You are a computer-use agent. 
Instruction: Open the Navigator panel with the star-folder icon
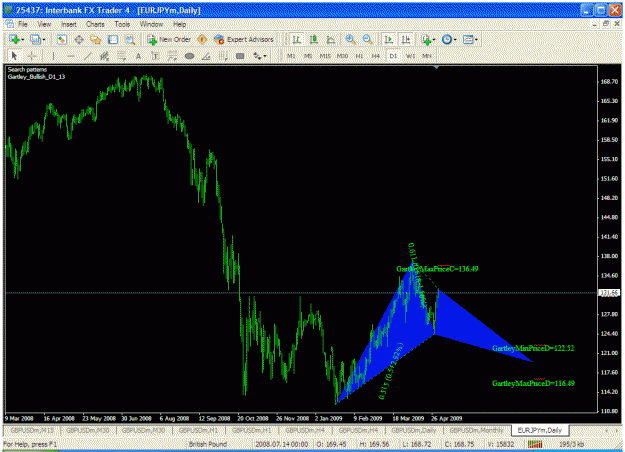[x=96, y=39]
